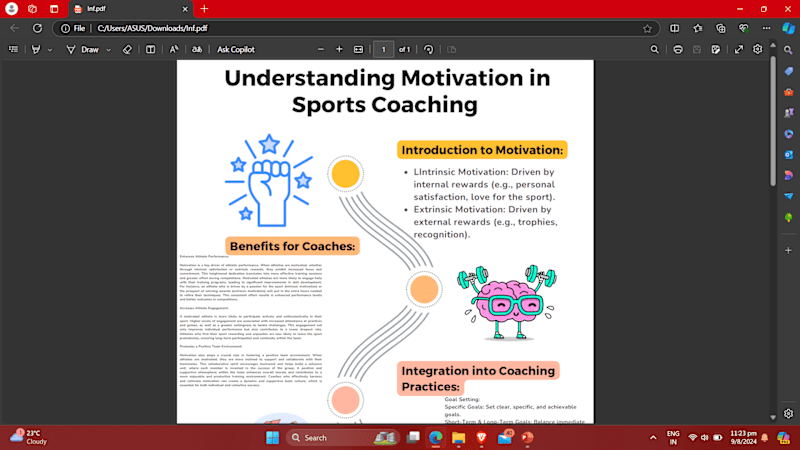
Task: Rotate the PDF page
Action: (x=429, y=49)
